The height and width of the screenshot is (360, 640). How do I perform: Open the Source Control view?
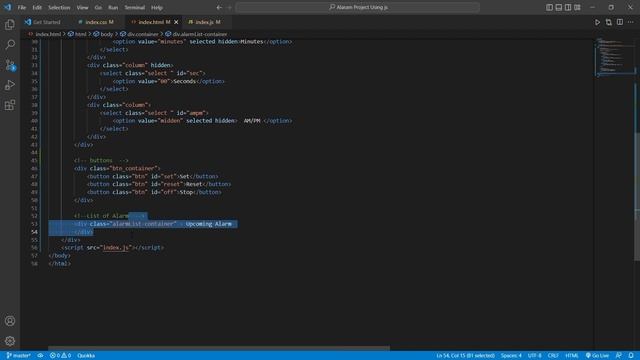click(x=10, y=65)
